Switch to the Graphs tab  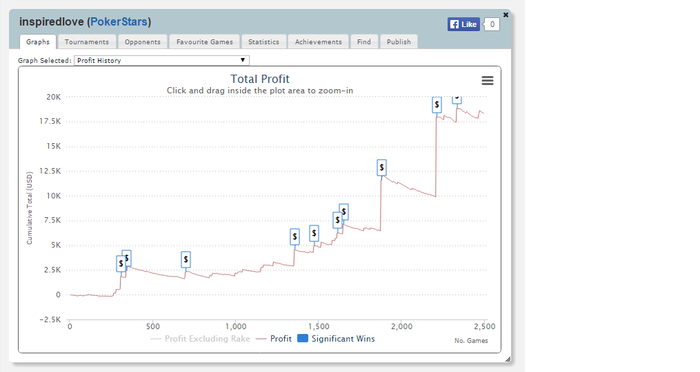pyautogui.click(x=38, y=42)
